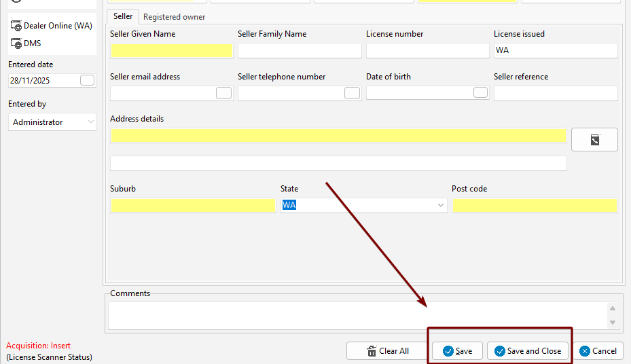Click the Seller telephone number action button
This screenshot has width=631, height=364.
pos(352,93)
